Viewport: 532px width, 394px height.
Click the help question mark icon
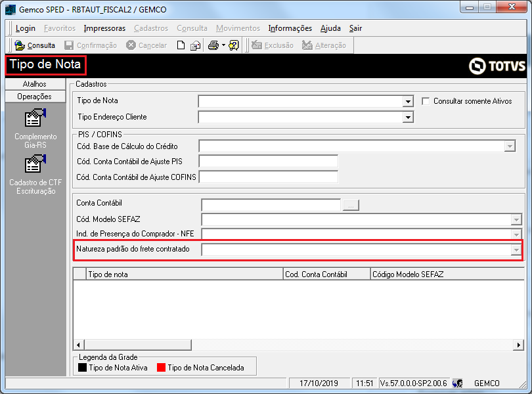(234, 45)
